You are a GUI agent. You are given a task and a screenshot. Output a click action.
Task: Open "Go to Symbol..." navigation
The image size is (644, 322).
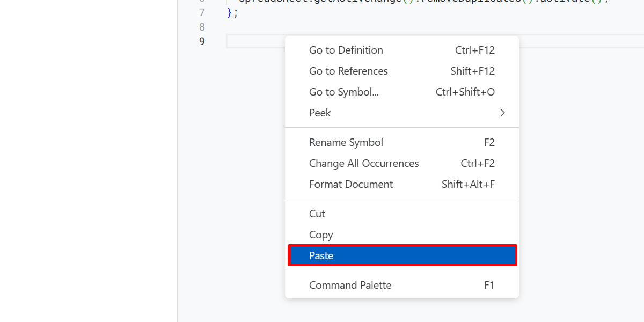(343, 92)
